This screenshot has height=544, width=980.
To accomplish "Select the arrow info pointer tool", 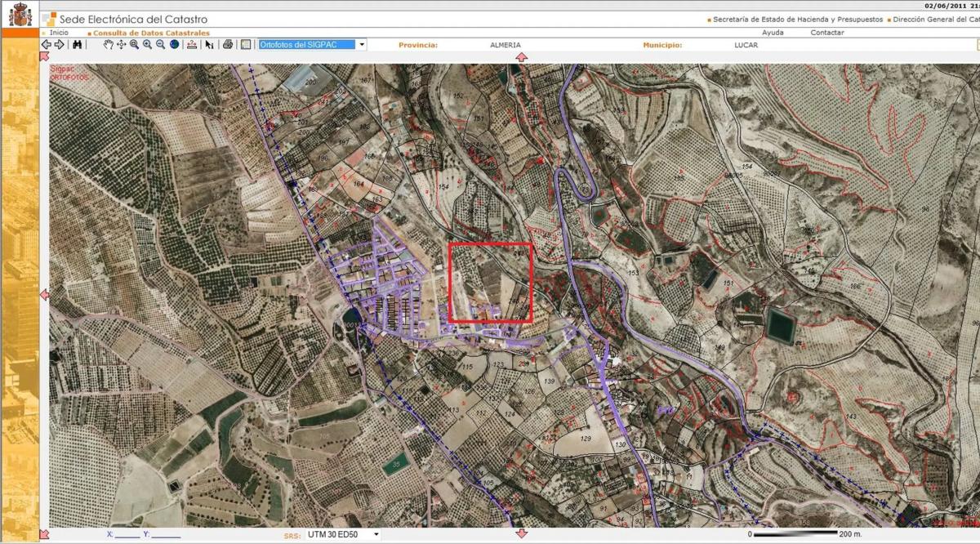I will click(210, 45).
